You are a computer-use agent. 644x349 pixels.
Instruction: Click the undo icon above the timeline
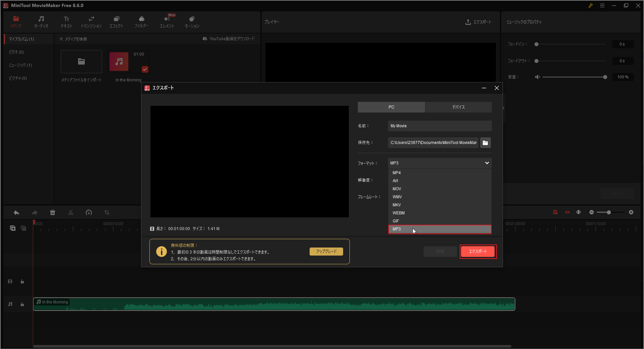click(x=16, y=212)
